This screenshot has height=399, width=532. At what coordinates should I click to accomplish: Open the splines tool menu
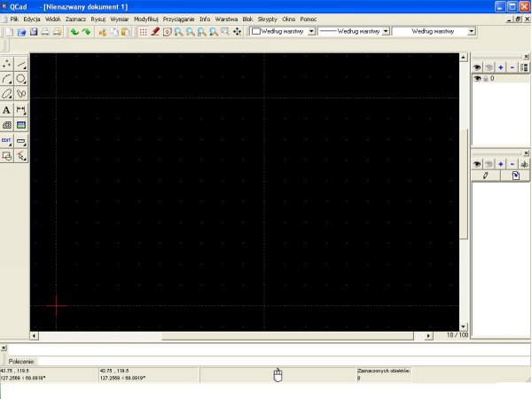(21, 93)
